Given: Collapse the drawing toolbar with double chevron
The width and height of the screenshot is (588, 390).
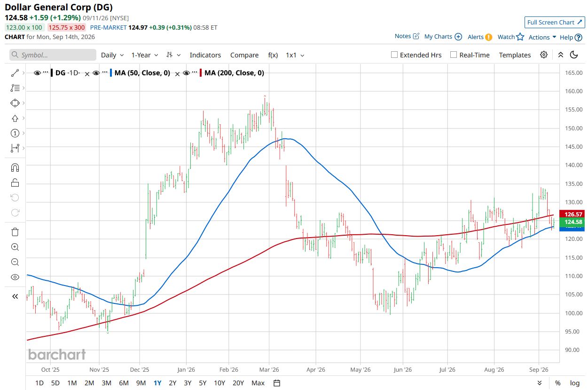Looking at the screenshot, I should click(x=15, y=296).
